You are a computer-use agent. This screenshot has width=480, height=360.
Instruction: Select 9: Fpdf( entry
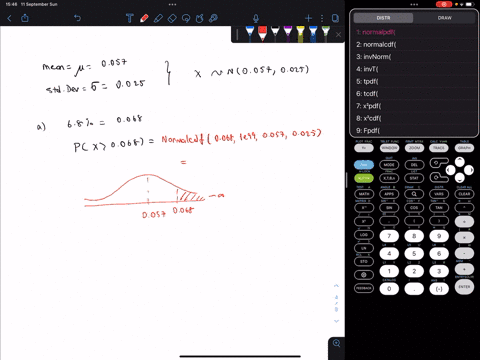[413, 130]
